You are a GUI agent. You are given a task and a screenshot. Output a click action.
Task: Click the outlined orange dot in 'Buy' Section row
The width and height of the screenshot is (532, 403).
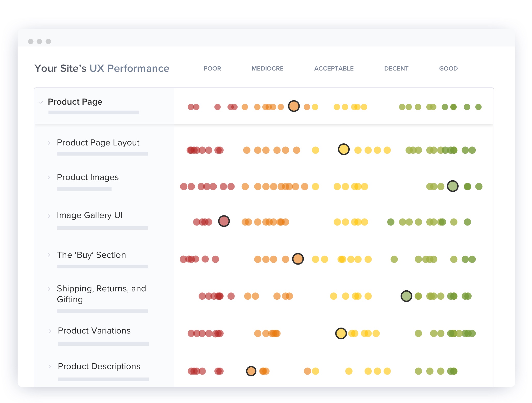[298, 259]
